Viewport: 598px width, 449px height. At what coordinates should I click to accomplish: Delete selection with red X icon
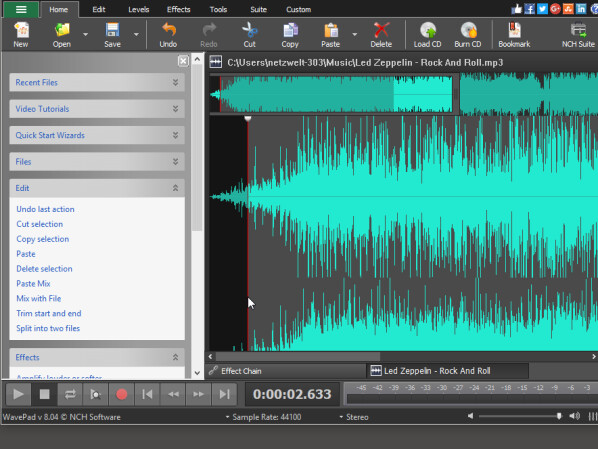(381, 35)
